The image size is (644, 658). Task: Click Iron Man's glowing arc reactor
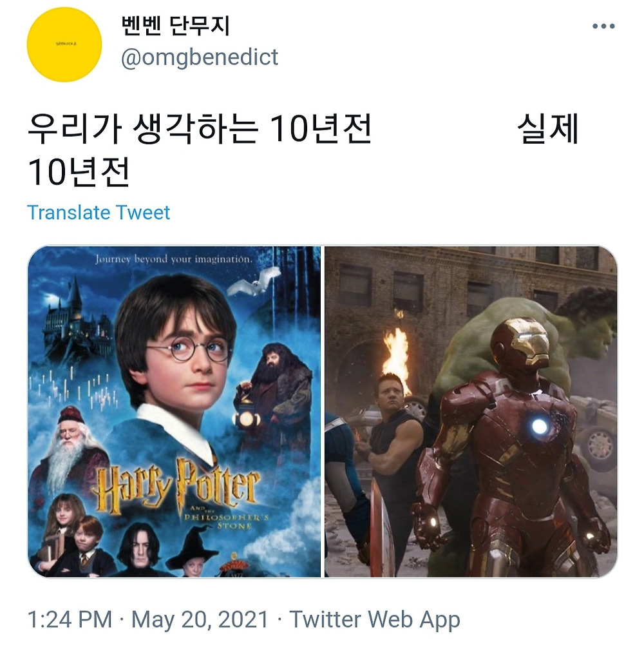pos(539,427)
